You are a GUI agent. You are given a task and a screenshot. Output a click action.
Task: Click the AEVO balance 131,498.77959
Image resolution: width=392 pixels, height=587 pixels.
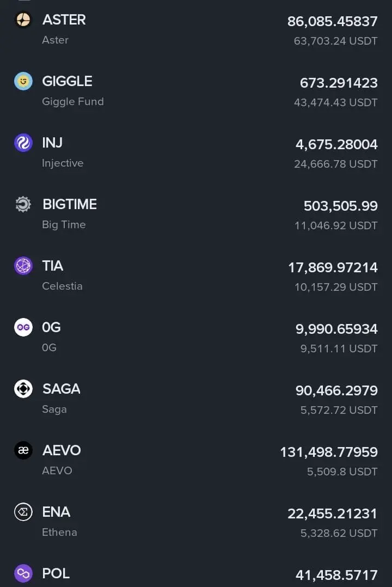[x=328, y=452]
